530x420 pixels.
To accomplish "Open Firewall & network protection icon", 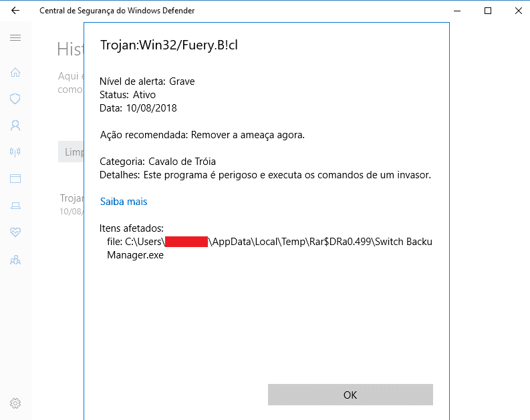I will 15,152.
